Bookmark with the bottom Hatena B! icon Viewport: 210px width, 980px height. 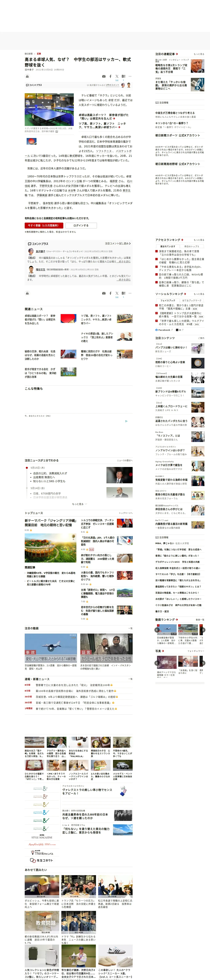[123, 293]
